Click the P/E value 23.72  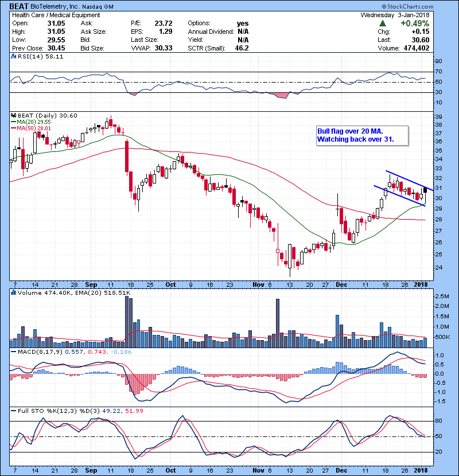164,24
